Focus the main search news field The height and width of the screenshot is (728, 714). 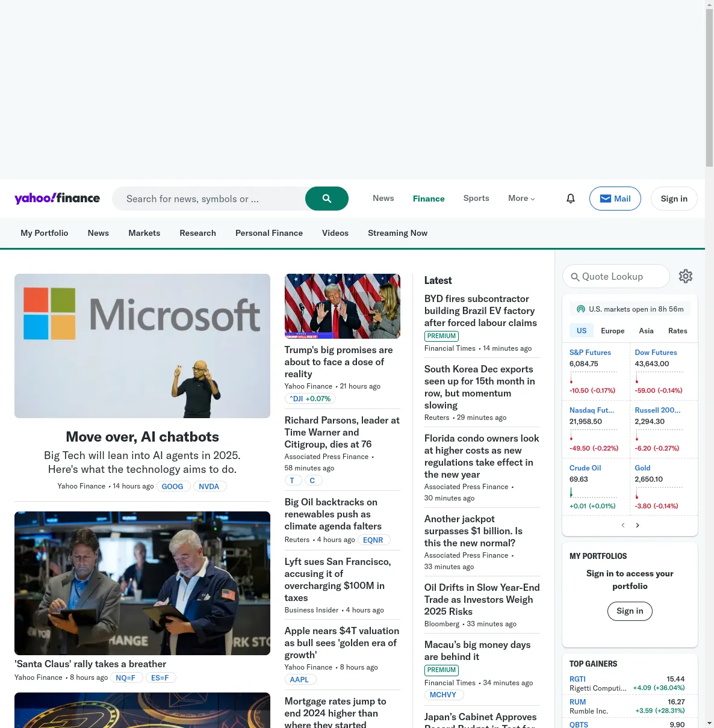click(x=209, y=199)
